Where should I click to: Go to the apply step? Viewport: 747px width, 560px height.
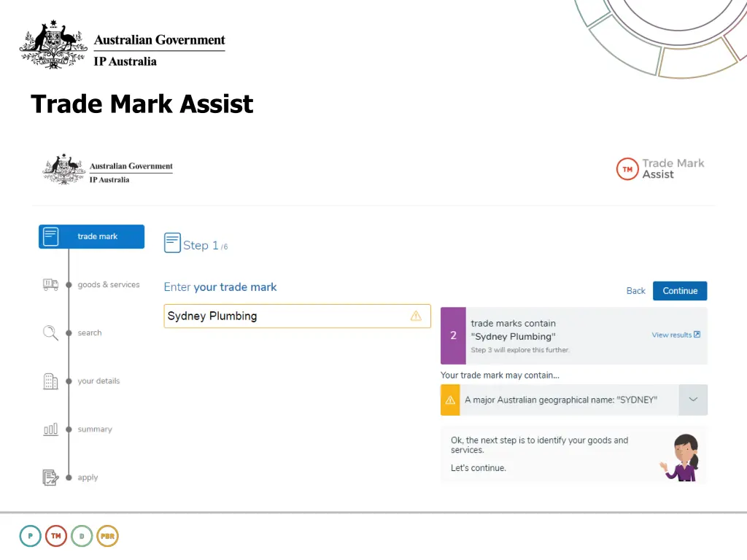(x=88, y=477)
